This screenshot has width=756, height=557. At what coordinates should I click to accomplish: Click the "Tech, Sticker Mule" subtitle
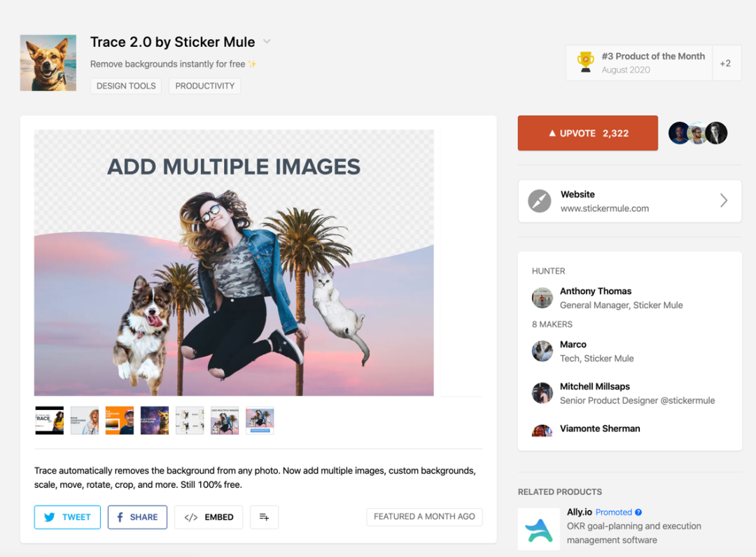[x=596, y=358]
